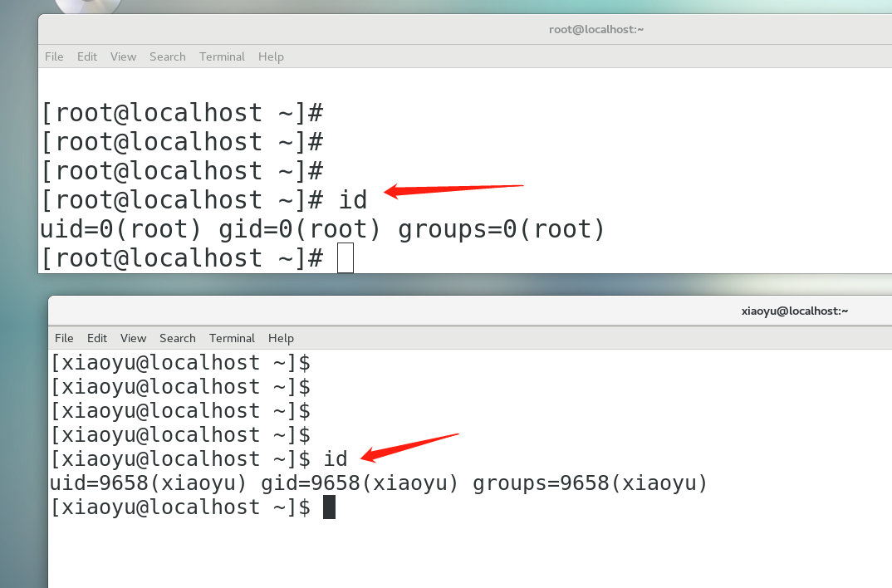Open Terminal menu in xiaoyu terminal window

coord(232,338)
